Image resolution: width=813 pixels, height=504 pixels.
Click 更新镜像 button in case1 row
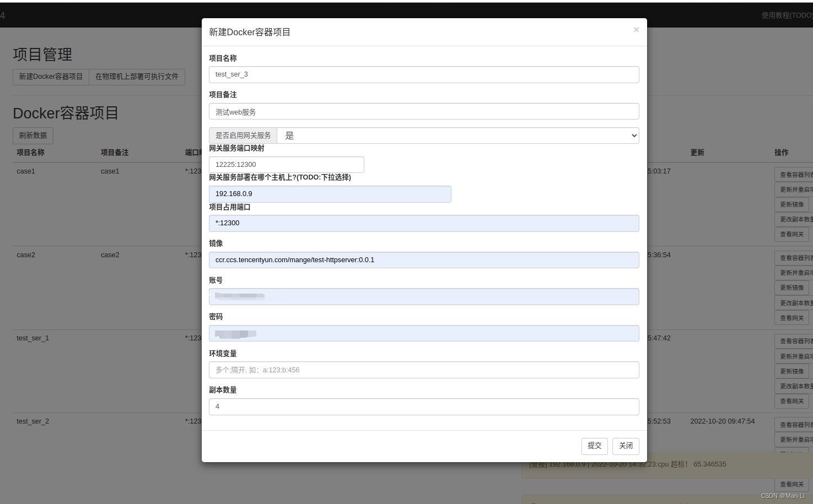pyautogui.click(x=792, y=204)
